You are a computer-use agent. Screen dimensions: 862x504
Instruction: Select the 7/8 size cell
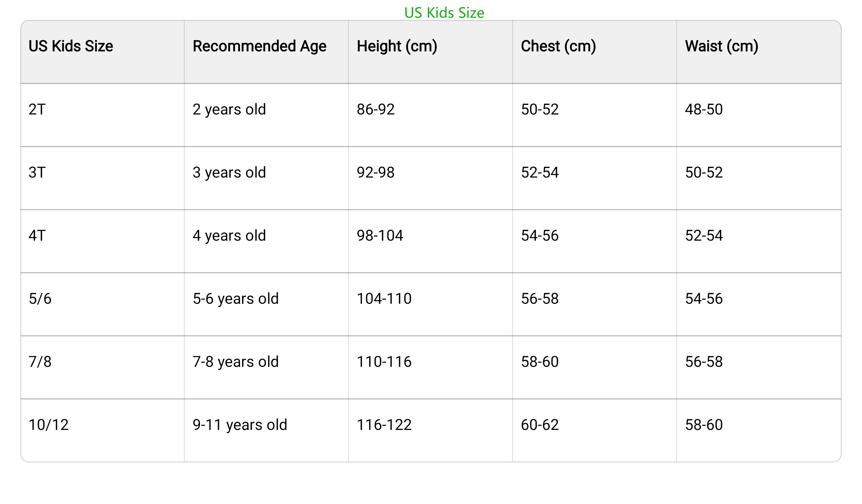(103, 368)
